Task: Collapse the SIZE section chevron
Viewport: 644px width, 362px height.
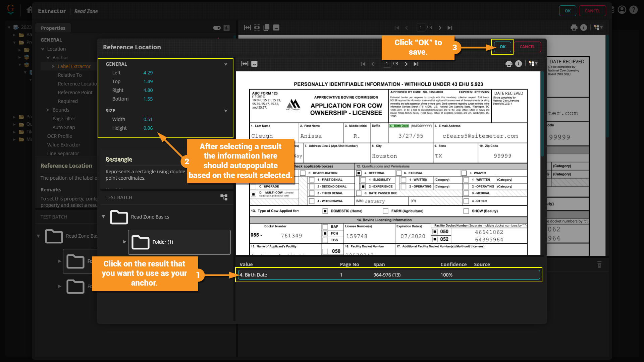Action: pos(226,111)
